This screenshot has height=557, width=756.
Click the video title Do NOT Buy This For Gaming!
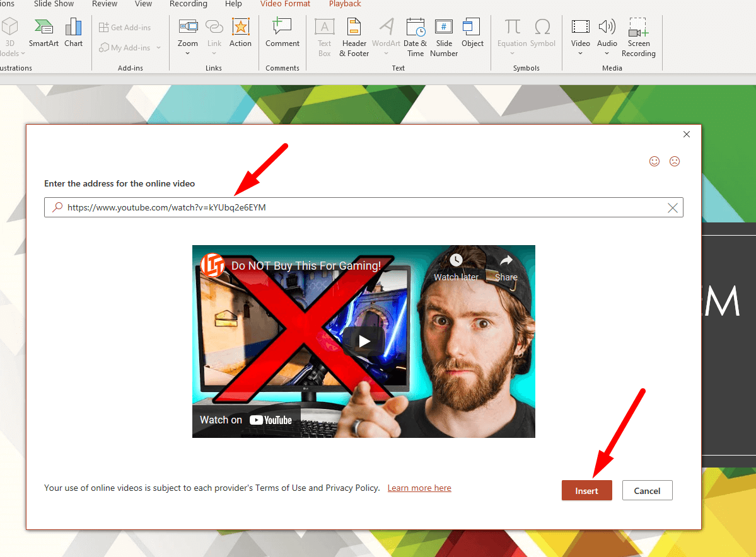[x=306, y=265]
